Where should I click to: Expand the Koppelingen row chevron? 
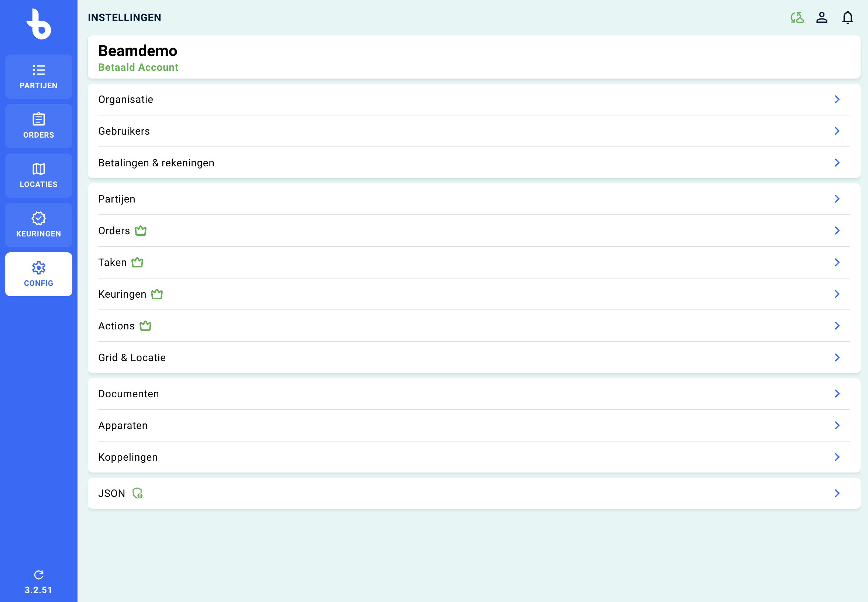(x=837, y=457)
